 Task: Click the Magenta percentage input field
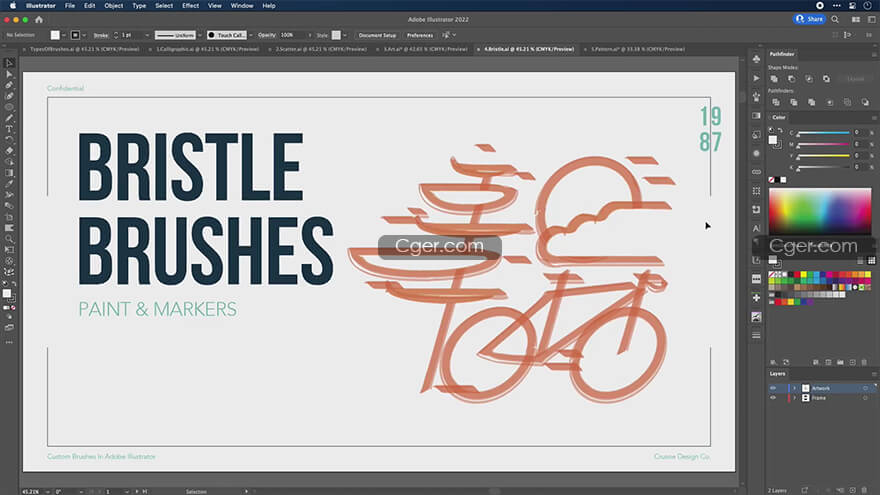click(x=859, y=144)
